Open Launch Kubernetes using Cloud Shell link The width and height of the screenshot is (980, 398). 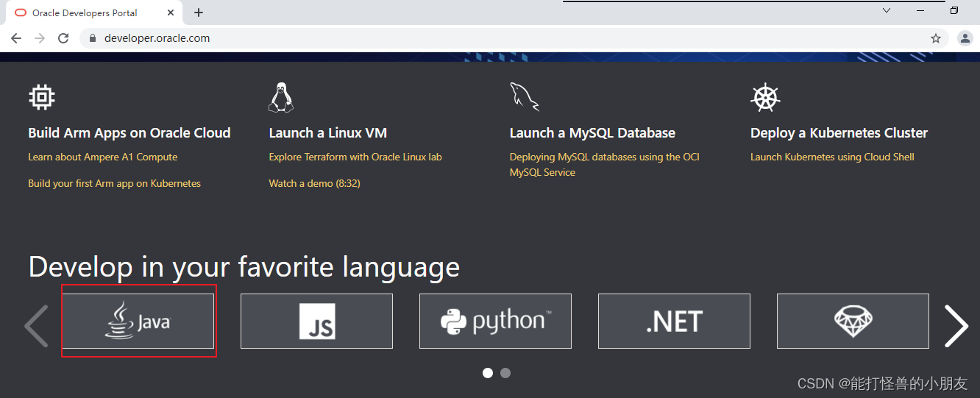pyautogui.click(x=832, y=157)
